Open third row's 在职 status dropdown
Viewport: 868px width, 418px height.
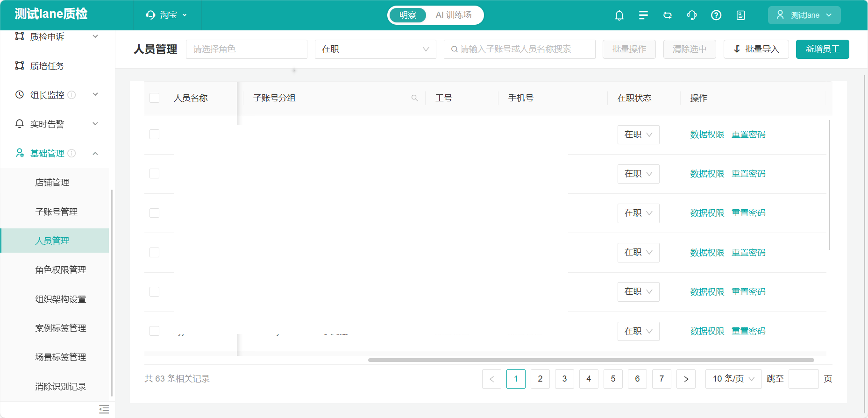click(x=638, y=213)
